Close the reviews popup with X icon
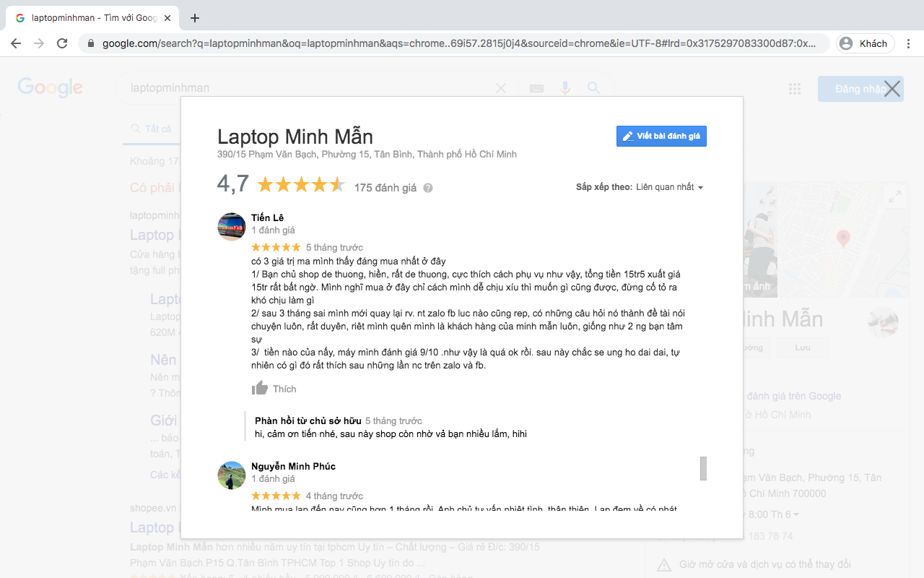The width and height of the screenshot is (924, 578). (892, 89)
